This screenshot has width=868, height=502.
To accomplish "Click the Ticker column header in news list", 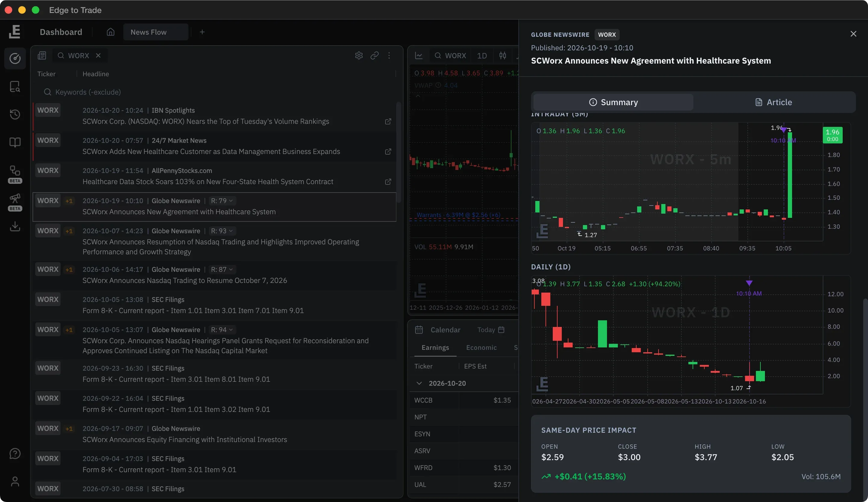I will pos(46,74).
